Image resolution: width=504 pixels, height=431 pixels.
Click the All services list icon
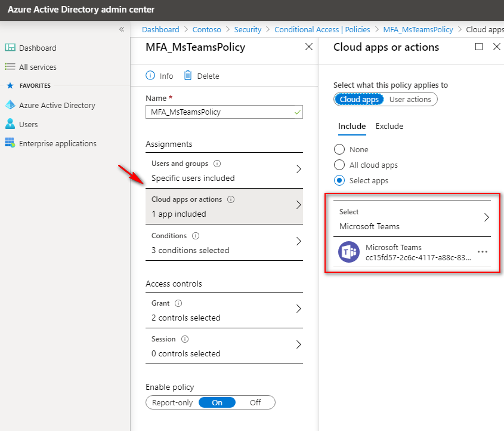coord(10,67)
